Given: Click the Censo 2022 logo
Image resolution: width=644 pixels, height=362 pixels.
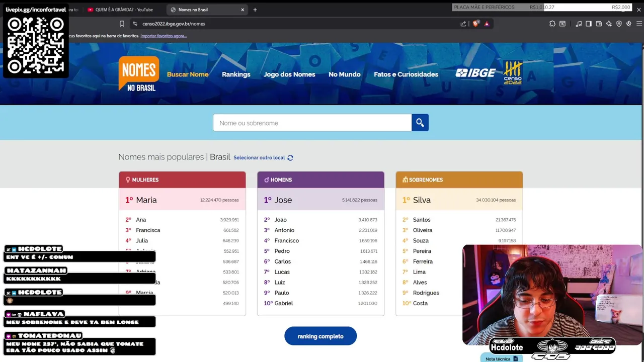Looking at the screenshot, I should pyautogui.click(x=513, y=73).
